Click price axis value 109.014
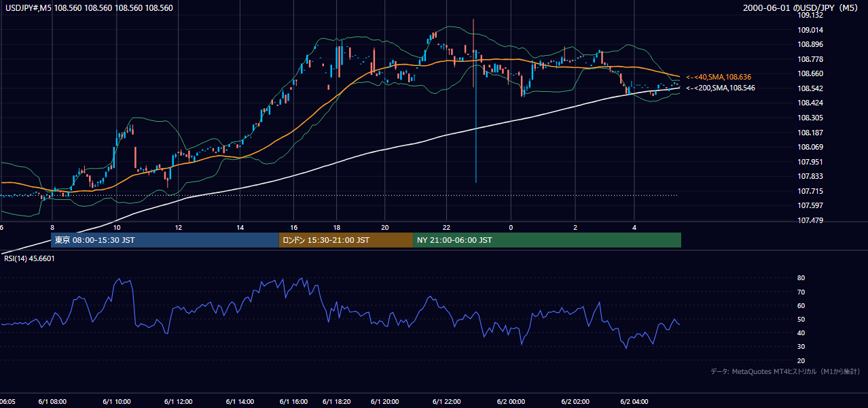 (810, 30)
